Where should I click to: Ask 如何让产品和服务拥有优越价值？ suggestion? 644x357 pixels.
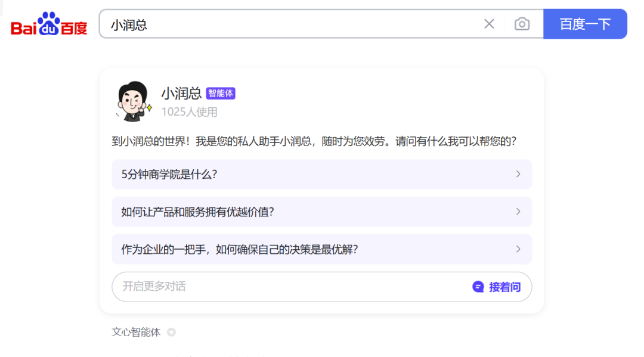tap(321, 212)
